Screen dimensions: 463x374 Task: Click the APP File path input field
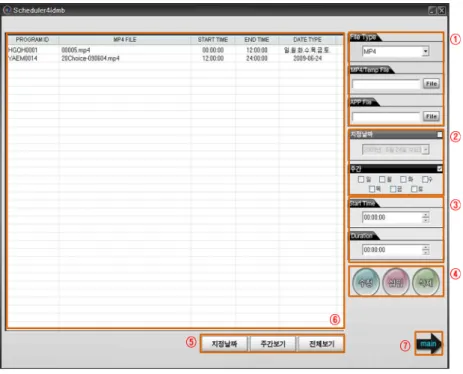click(386, 117)
